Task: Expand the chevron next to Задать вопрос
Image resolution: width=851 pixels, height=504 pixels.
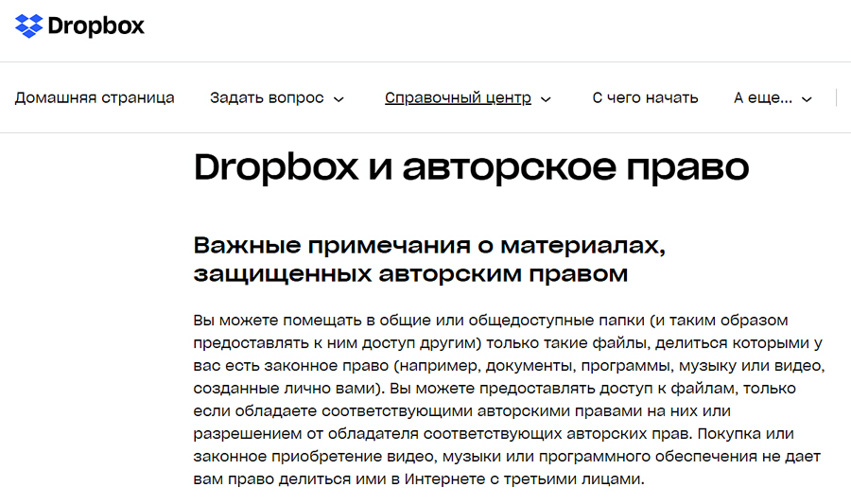Action: (x=339, y=98)
